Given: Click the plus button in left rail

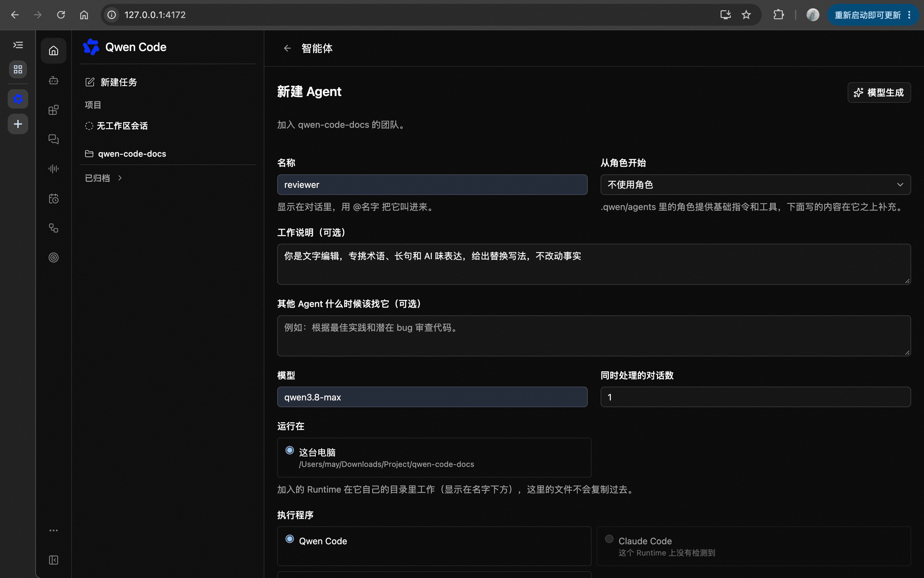Looking at the screenshot, I should [x=18, y=124].
